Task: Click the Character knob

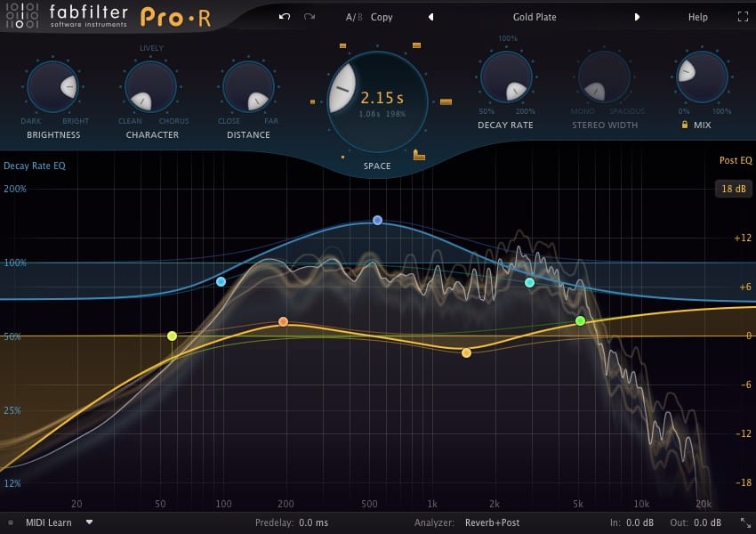Action: point(150,87)
